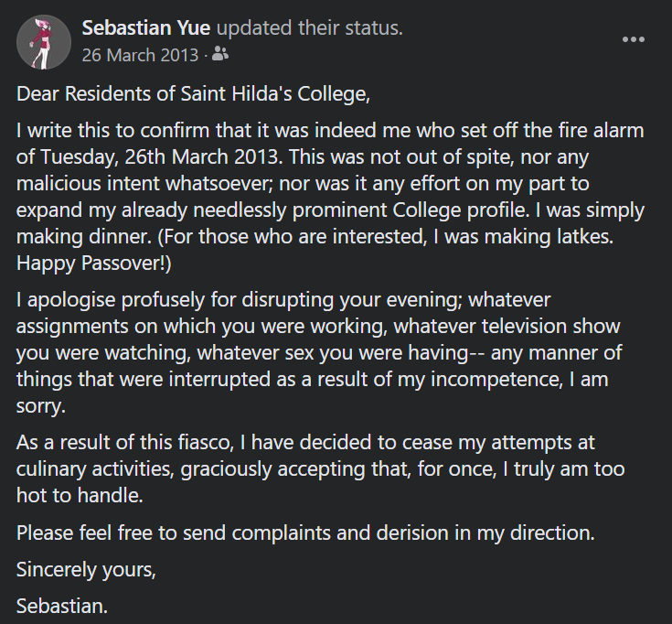Click the 'Dear Residents of Saint Hilda's College' greeting

193,94
